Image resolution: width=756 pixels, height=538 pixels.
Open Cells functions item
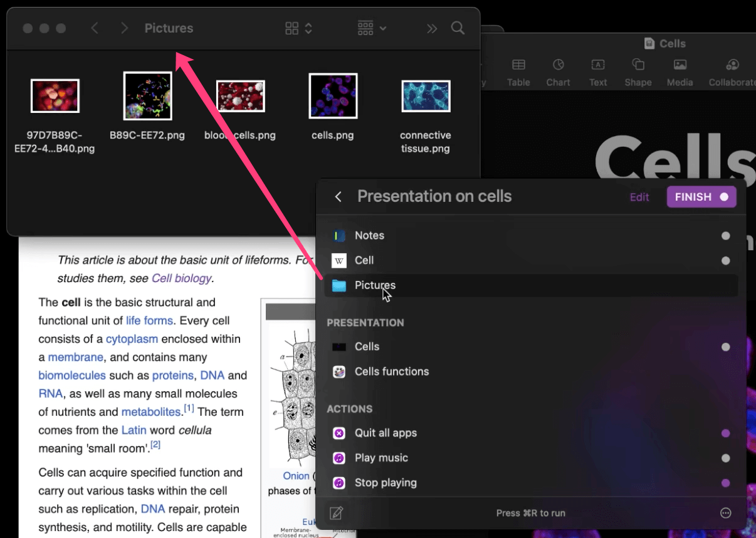click(531, 372)
